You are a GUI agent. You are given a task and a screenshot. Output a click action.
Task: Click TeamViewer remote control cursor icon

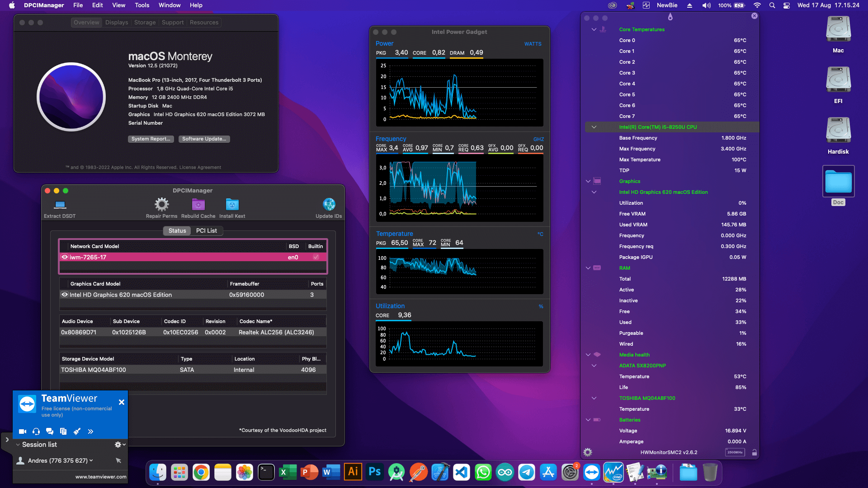point(118,460)
